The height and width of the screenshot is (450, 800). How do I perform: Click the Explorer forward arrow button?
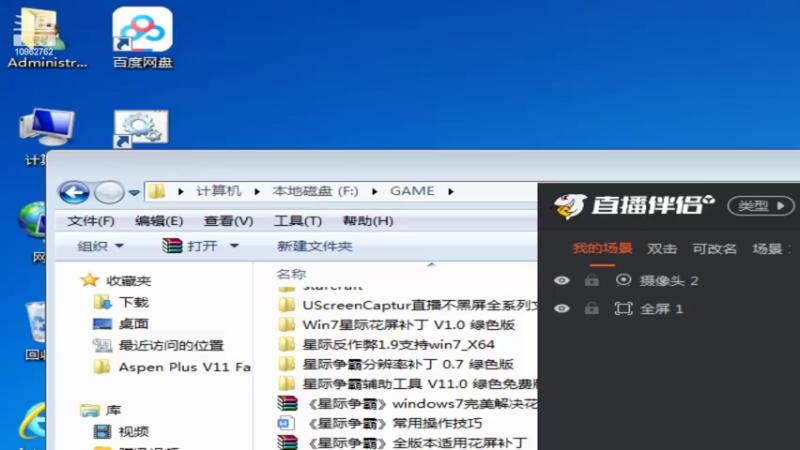109,192
